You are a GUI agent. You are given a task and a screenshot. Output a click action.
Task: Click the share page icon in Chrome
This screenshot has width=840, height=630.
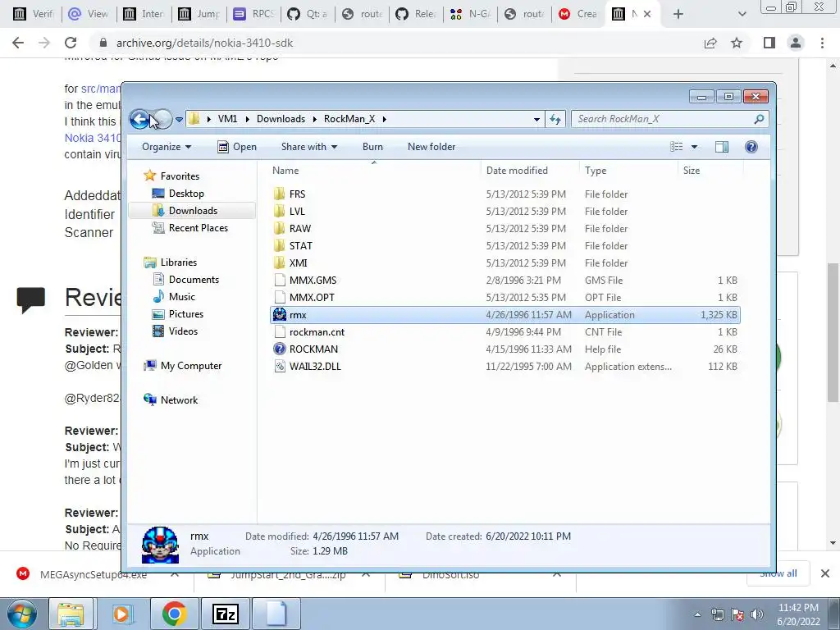pos(710,43)
